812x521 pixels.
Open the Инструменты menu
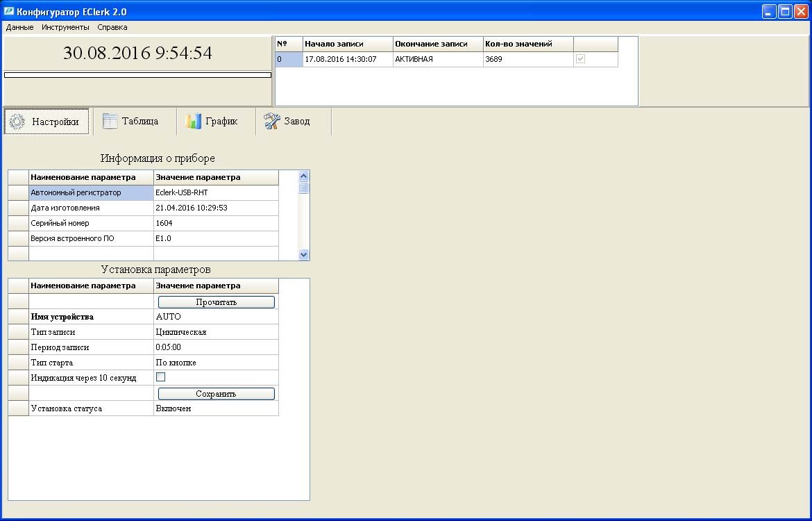[x=65, y=27]
